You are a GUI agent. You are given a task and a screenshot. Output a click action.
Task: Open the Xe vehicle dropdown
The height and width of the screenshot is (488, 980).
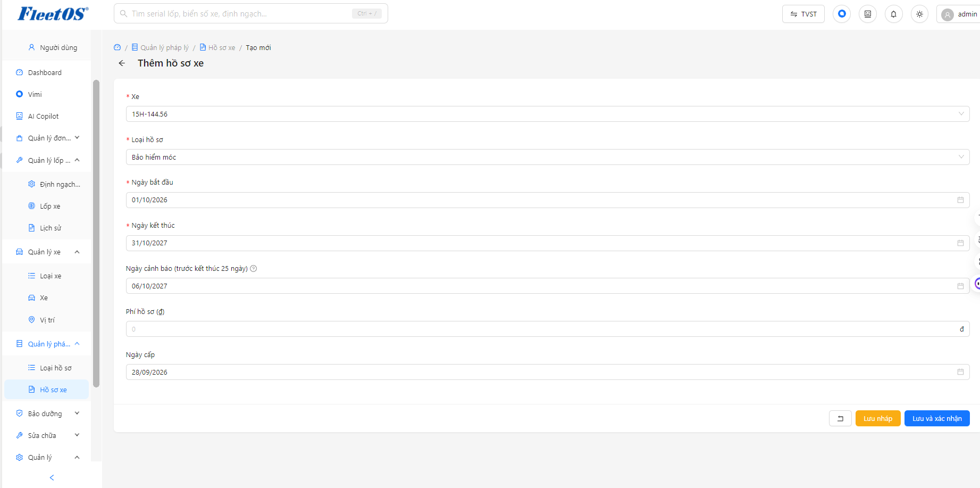(548, 114)
